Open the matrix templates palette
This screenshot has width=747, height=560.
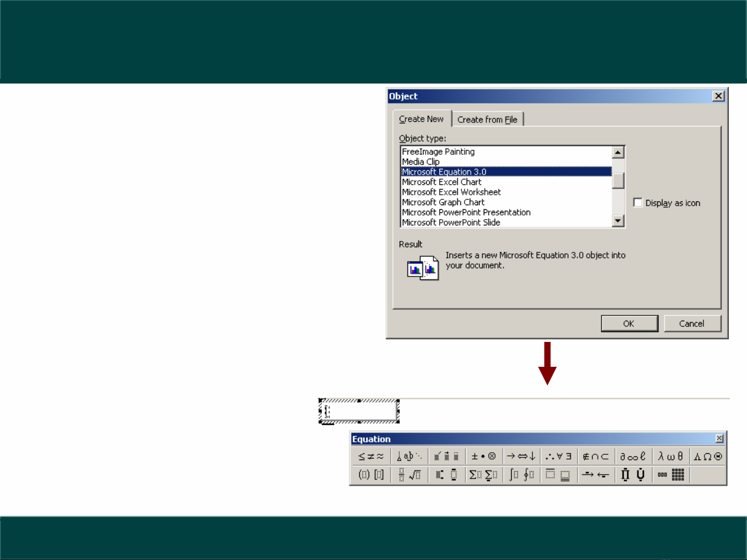[x=671, y=475]
